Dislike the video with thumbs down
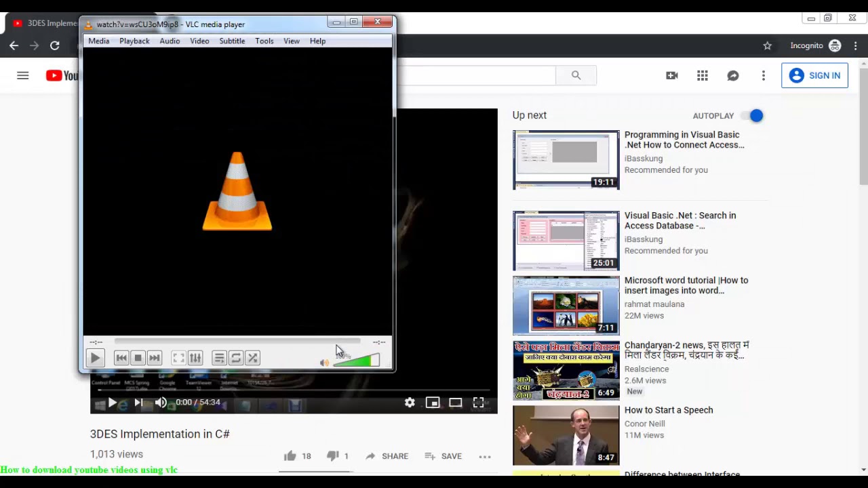 (x=332, y=456)
